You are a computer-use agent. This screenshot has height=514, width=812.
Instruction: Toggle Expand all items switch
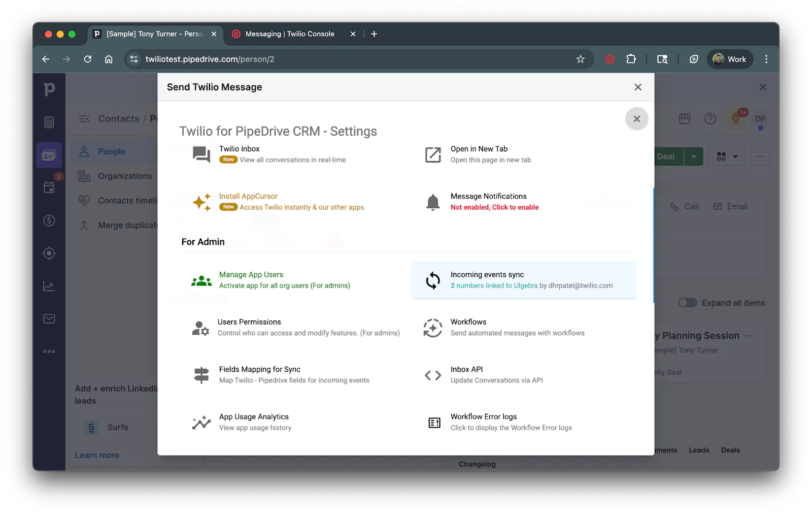click(687, 302)
